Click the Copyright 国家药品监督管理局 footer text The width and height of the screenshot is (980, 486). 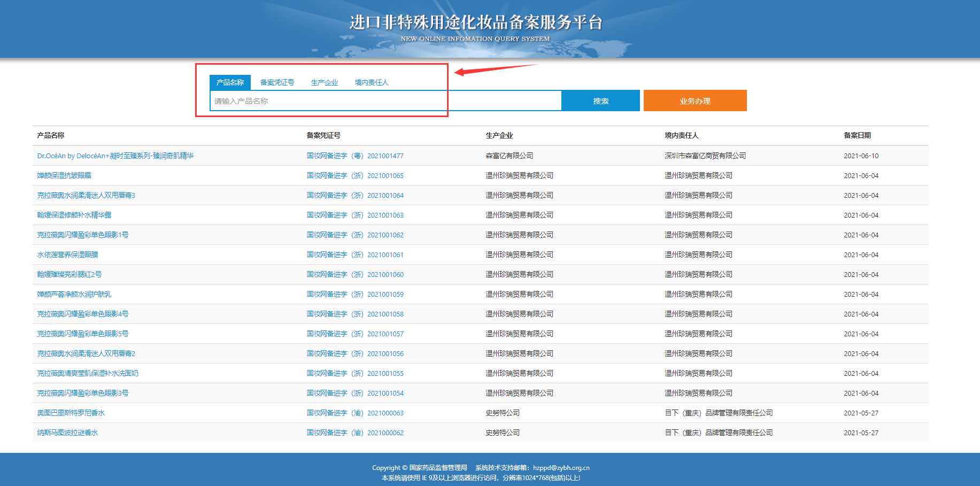(x=420, y=468)
